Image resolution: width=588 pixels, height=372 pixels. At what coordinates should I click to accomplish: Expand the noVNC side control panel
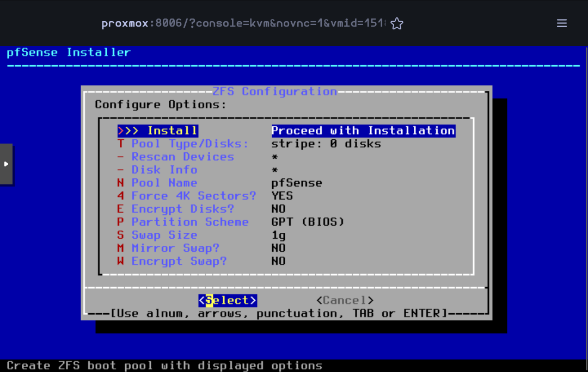tap(6, 164)
